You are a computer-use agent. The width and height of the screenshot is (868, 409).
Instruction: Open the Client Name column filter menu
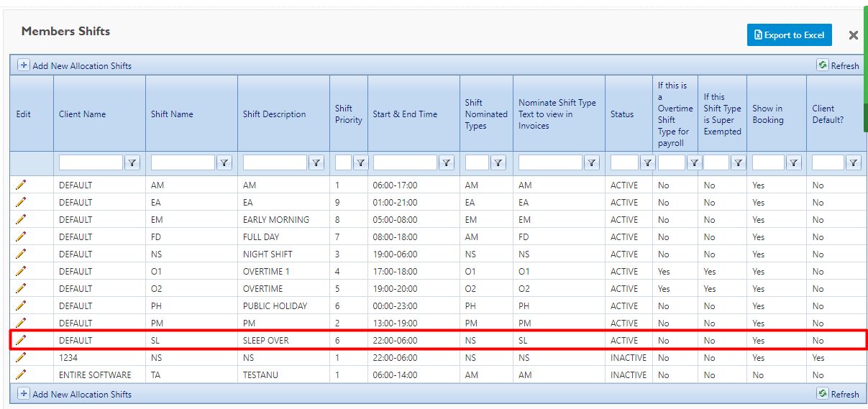132,163
